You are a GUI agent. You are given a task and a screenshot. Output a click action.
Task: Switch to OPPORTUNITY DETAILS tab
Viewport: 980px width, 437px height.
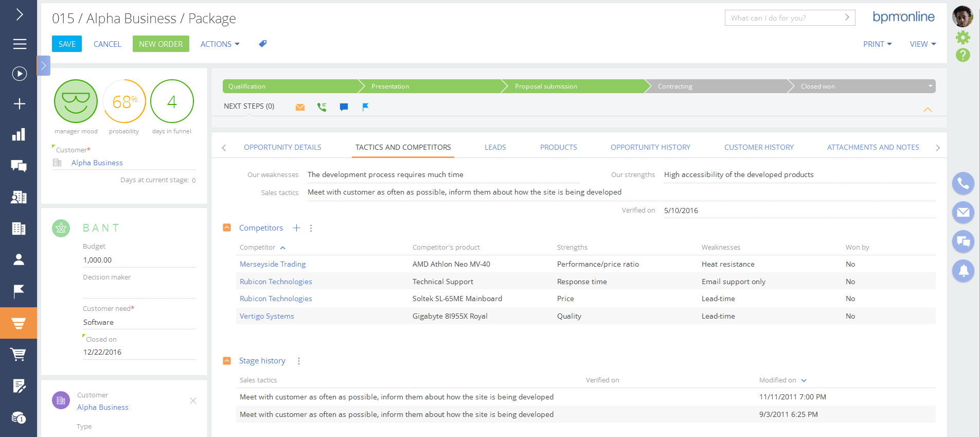282,147
